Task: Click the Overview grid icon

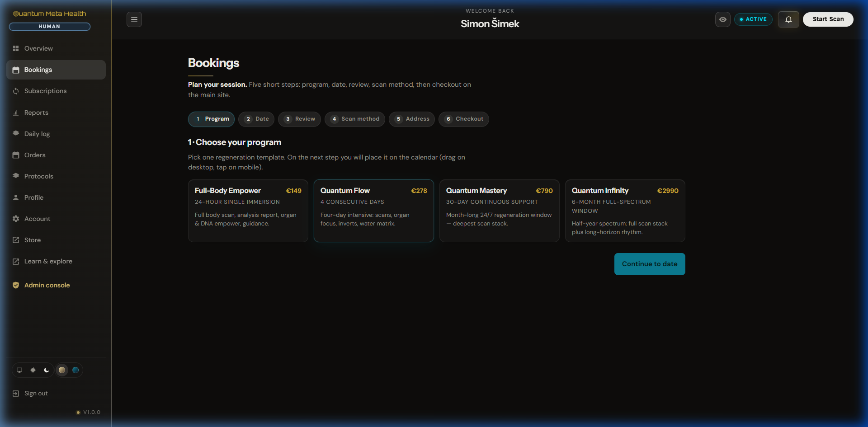Action: click(16, 48)
